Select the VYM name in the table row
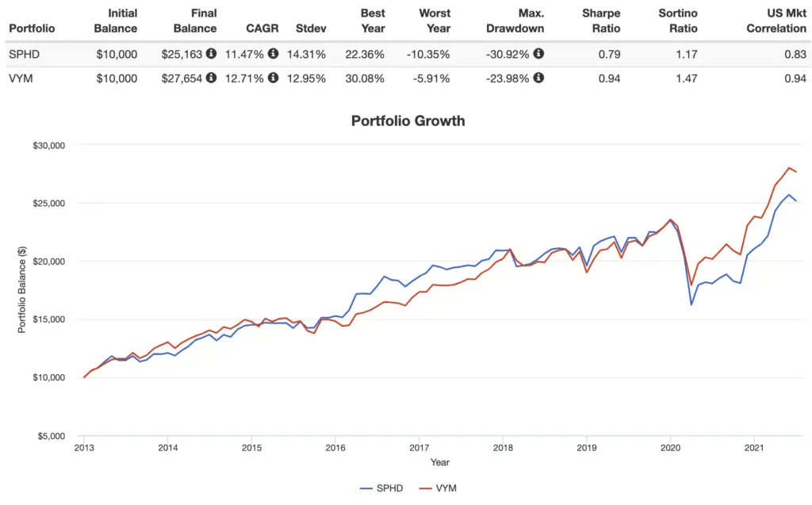 coord(21,78)
